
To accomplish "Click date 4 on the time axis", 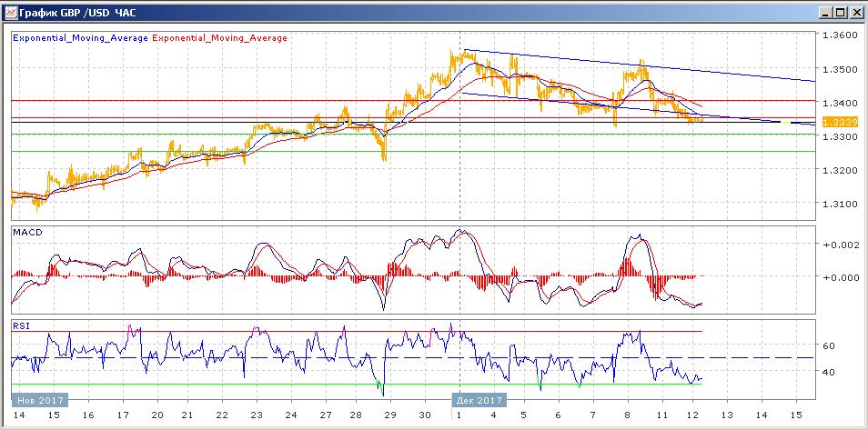I will click(493, 415).
